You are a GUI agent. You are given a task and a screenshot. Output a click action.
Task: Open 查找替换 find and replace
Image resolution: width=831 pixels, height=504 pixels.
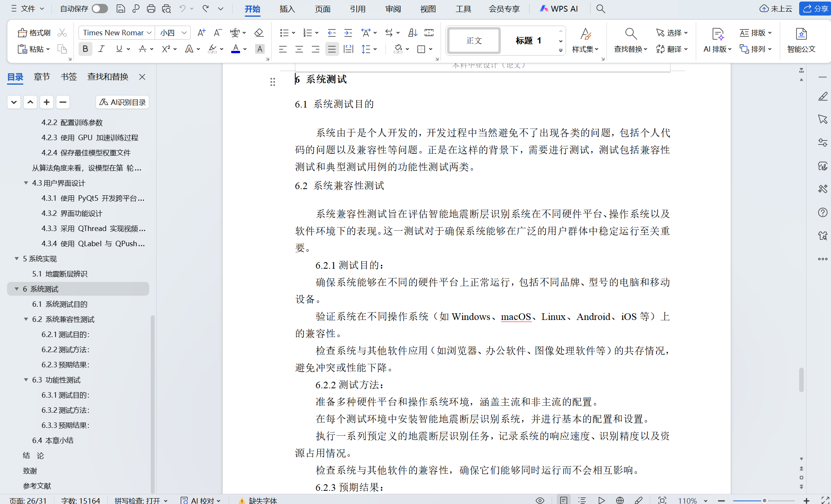tap(631, 40)
